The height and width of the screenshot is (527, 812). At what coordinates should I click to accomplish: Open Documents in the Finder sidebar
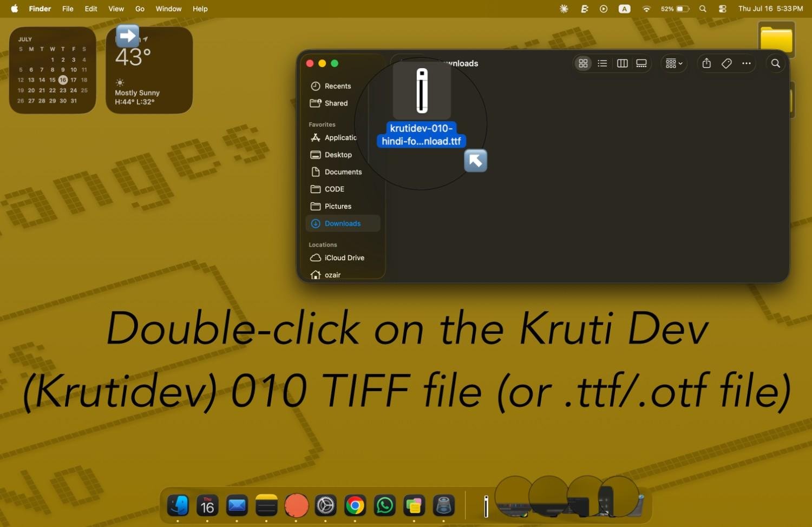point(343,172)
